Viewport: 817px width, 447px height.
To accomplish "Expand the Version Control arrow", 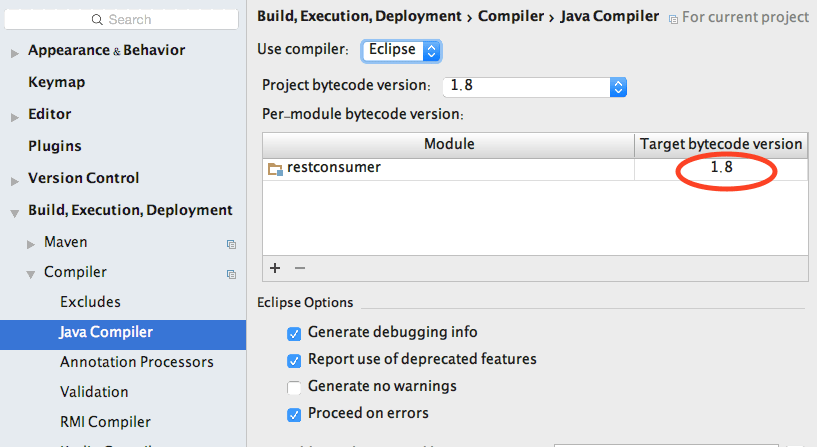I will [x=15, y=181].
